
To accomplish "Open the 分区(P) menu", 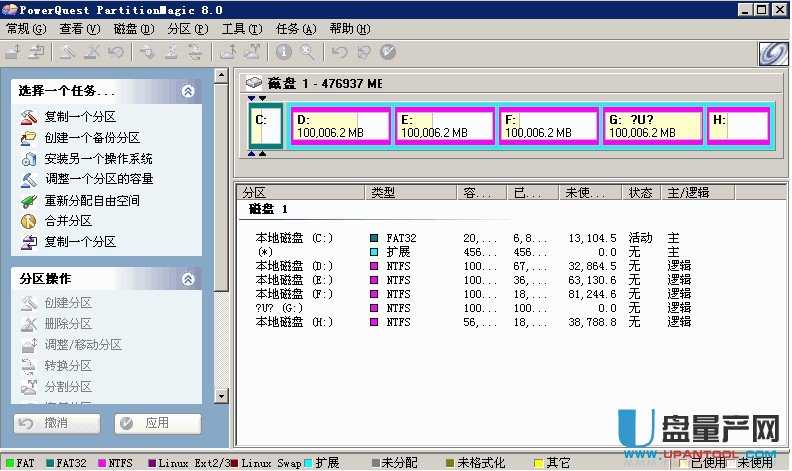I will point(186,29).
